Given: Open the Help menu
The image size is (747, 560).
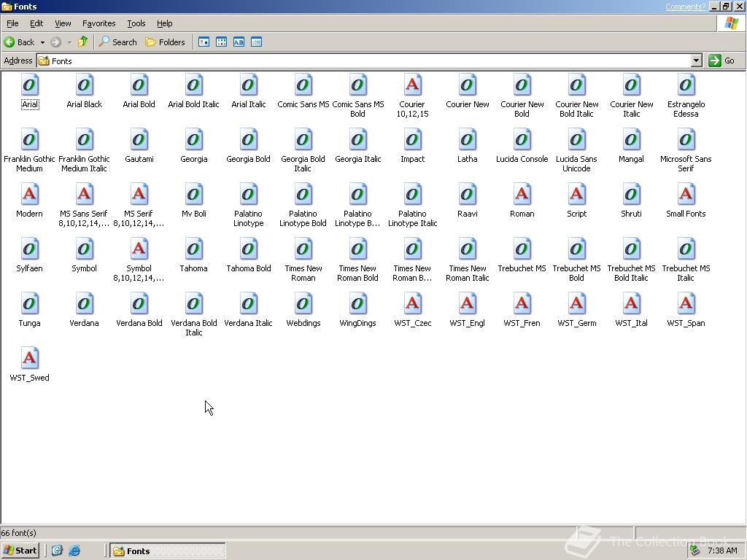Looking at the screenshot, I should tap(164, 23).
